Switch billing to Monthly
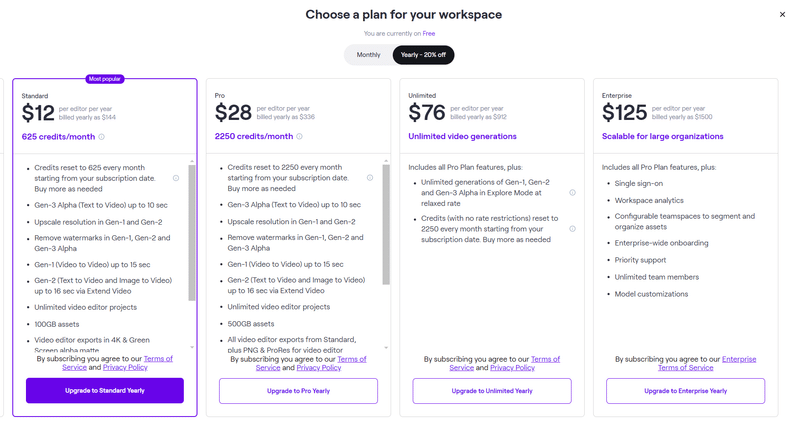Viewport: 800px width, 422px height. [368, 55]
